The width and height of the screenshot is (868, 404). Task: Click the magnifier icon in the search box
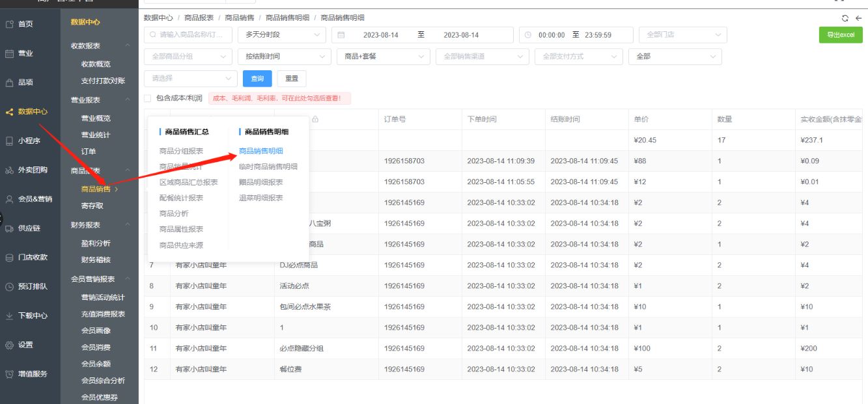point(154,35)
